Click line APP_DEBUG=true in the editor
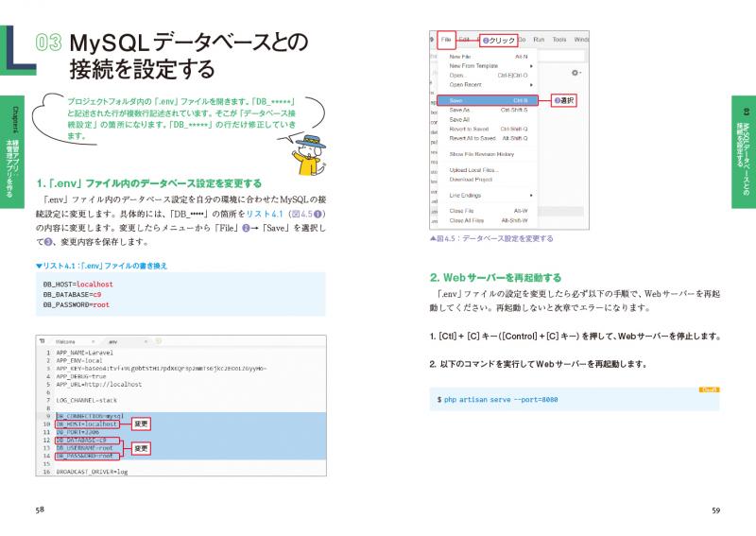This screenshot has height=536, width=756. click(x=81, y=376)
